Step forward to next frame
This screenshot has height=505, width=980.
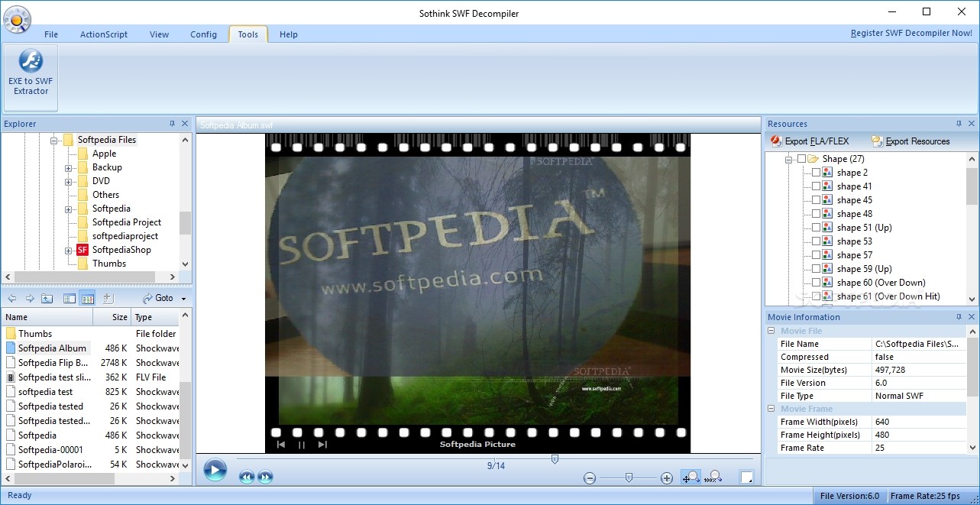click(x=265, y=477)
